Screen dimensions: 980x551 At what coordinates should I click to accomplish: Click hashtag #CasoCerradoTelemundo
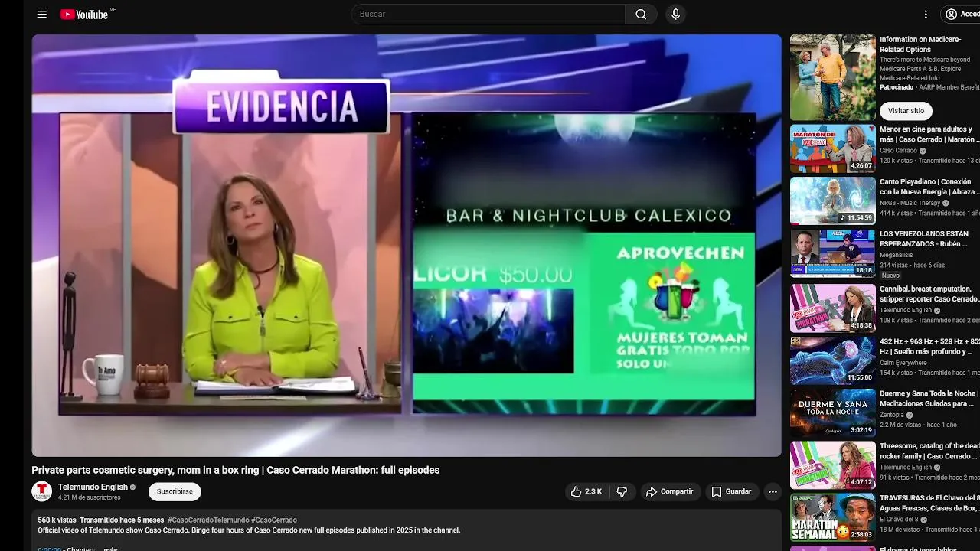208,520
